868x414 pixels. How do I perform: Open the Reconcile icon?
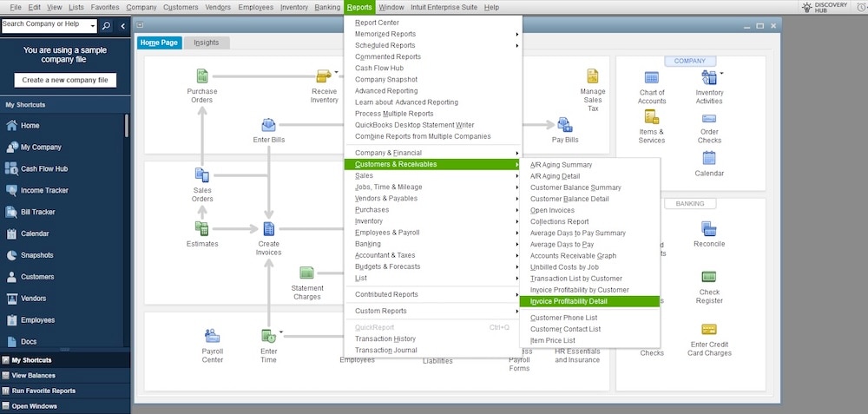click(709, 228)
